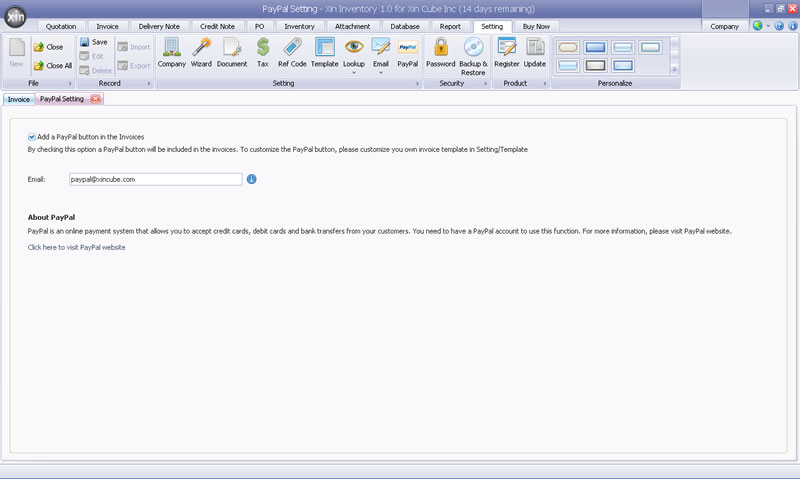Expand the Product group launcher arrow
The image size is (800, 479).
[544, 83]
